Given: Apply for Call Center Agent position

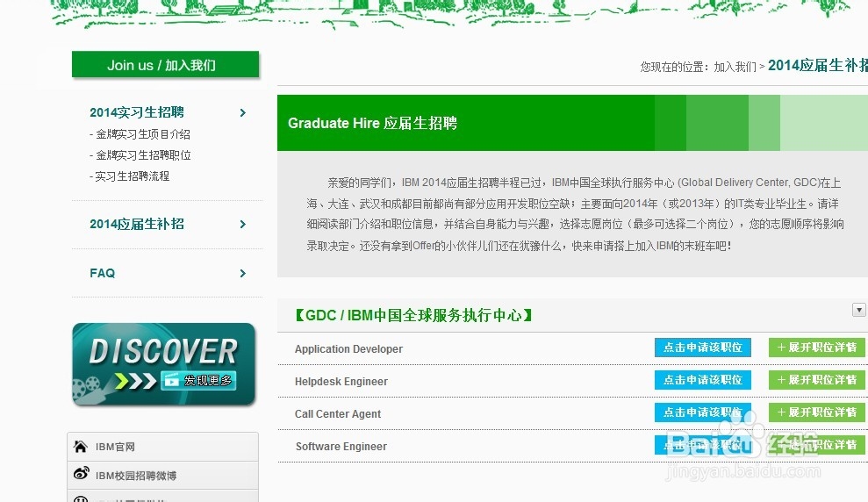Looking at the screenshot, I should tap(702, 412).
